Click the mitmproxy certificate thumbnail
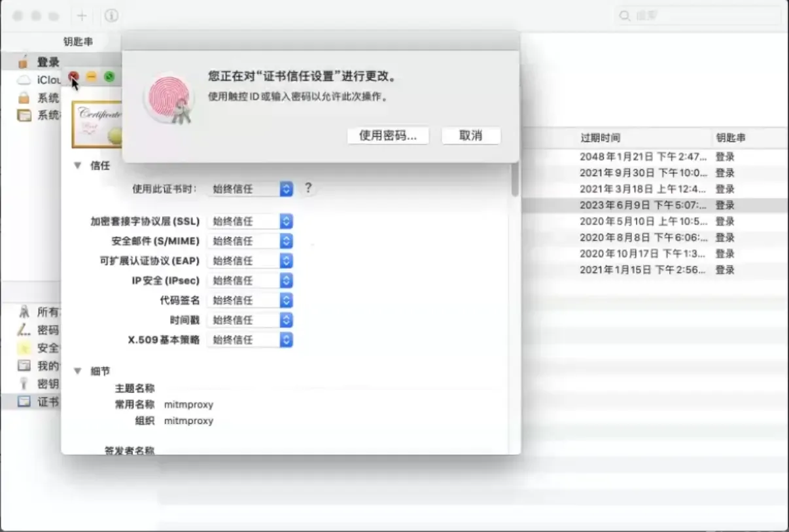This screenshot has width=789, height=532. [x=98, y=123]
